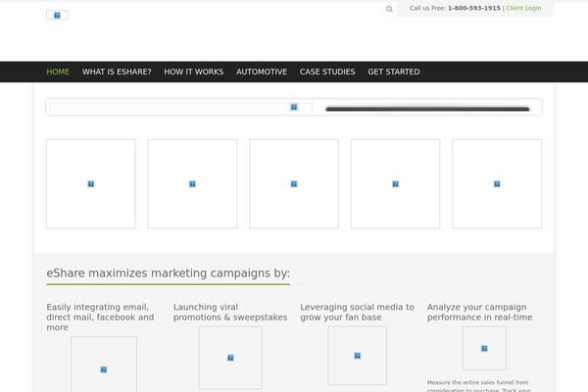This screenshot has height=392, width=588.
Task: Open the image under Analyze your campaign performance
Action: pos(484,348)
